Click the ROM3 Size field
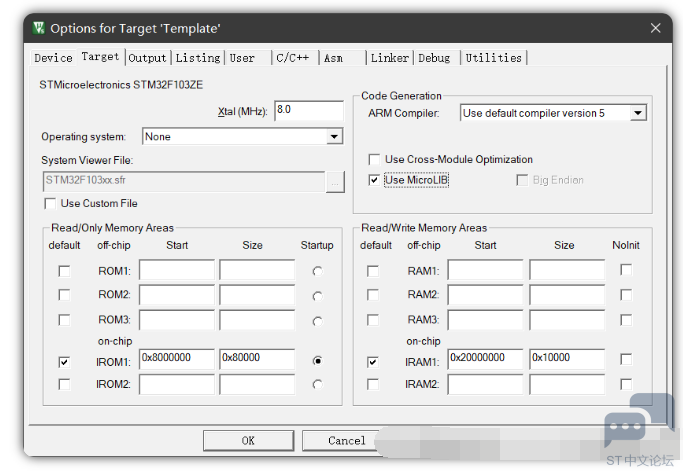Image resolution: width=683 pixels, height=476 pixels. coord(257,320)
